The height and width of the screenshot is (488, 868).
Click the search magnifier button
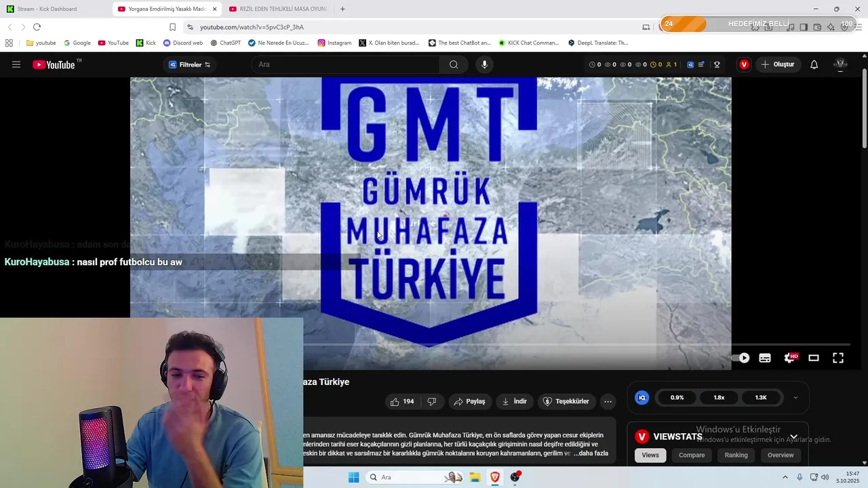tap(454, 64)
